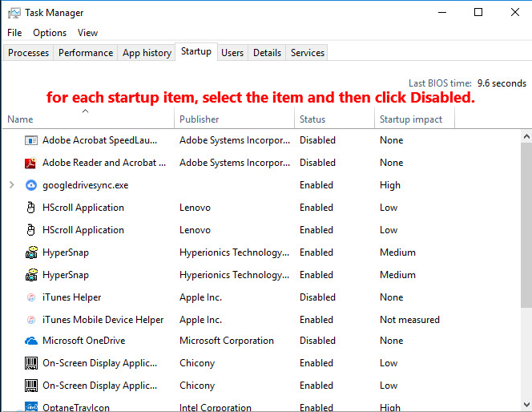
Task: Maximize the Task Manager window
Action: [478, 13]
